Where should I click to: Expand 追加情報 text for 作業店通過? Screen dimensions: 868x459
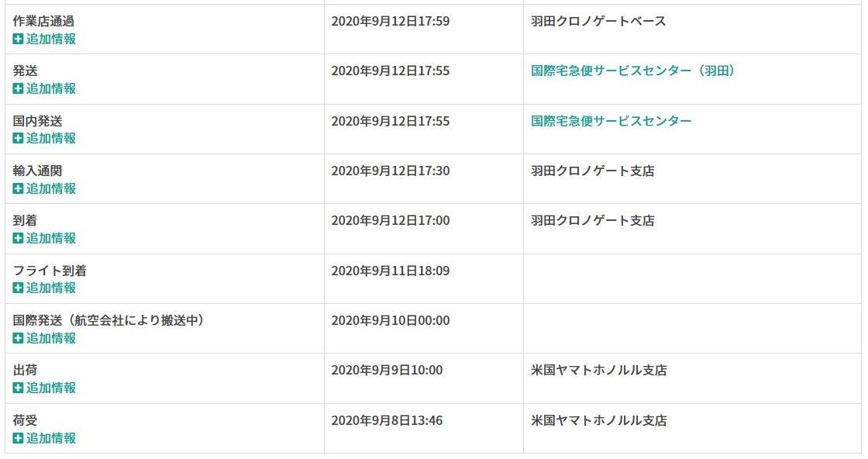coord(51,39)
